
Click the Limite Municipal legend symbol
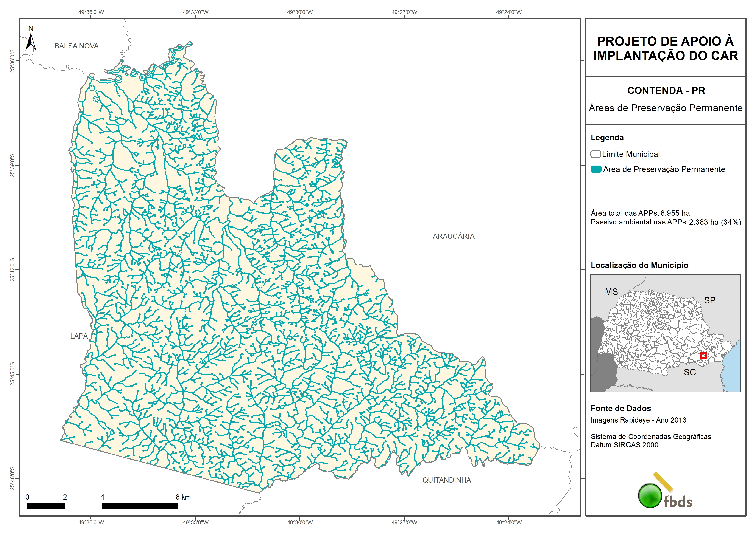click(x=595, y=154)
